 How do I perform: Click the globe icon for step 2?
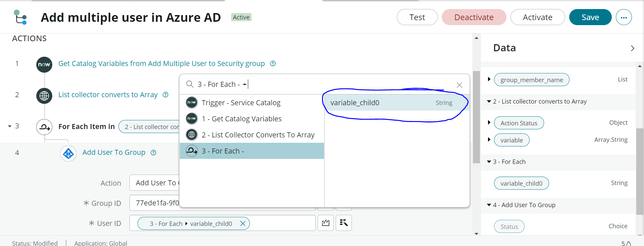pos(44,96)
